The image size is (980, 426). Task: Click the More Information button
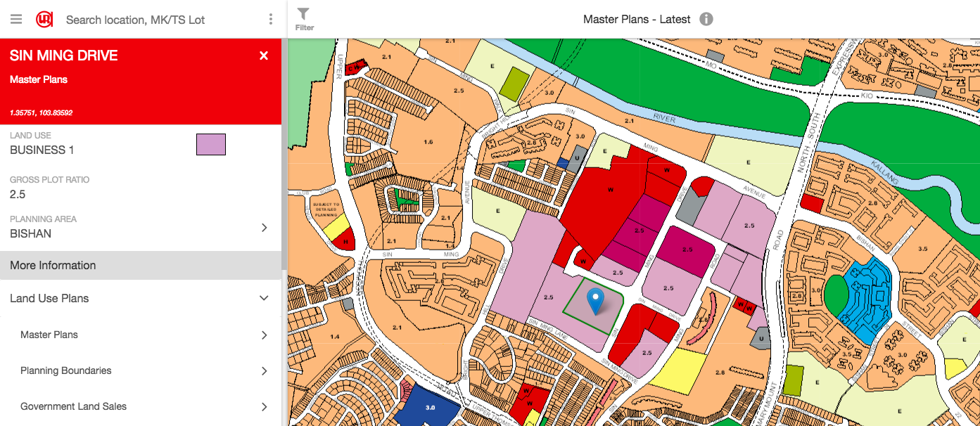pos(141,265)
